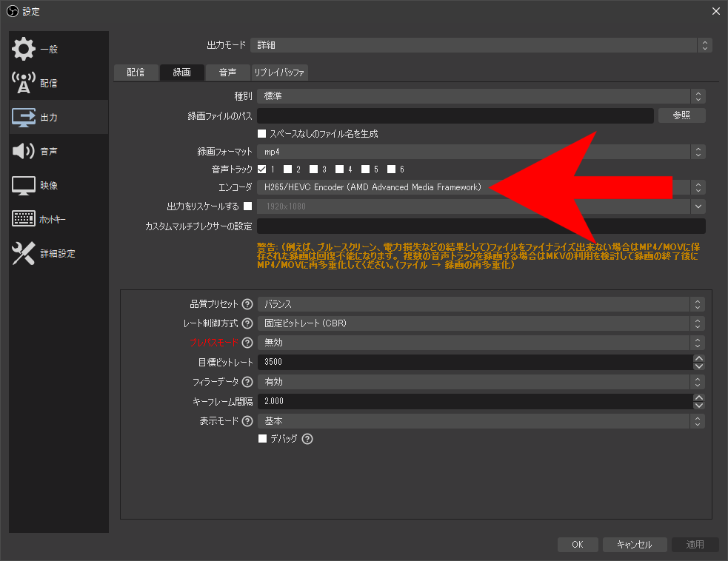Screen dimensions: 728x561
Task: Enable audio track 6
Action: (x=392, y=169)
